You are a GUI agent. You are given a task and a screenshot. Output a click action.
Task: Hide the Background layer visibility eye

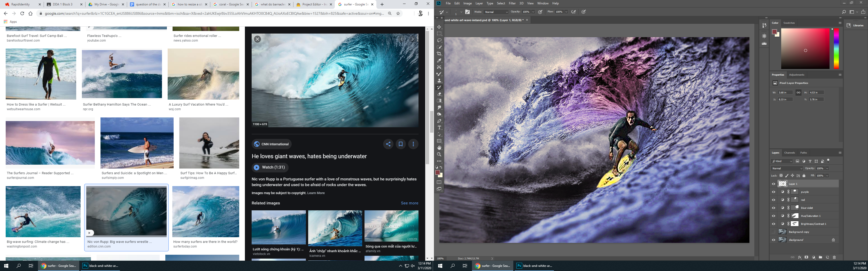tap(773, 240)
